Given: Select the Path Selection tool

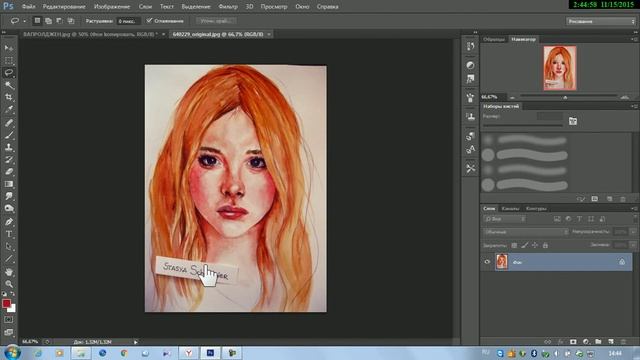Looking at the screenshot, I should (x=9, y=246).
